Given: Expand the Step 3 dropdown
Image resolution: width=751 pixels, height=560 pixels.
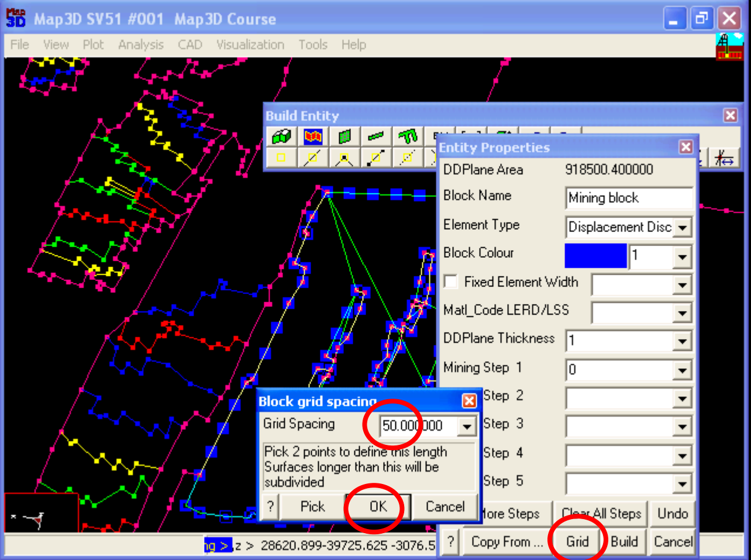Looking at the screenshot, I should [x=683, y=427].
